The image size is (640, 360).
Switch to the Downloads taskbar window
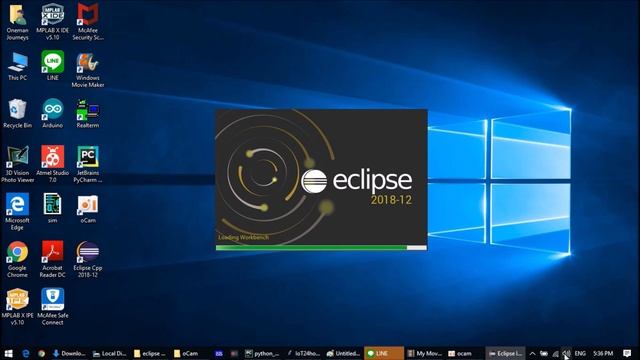(69, 353)
